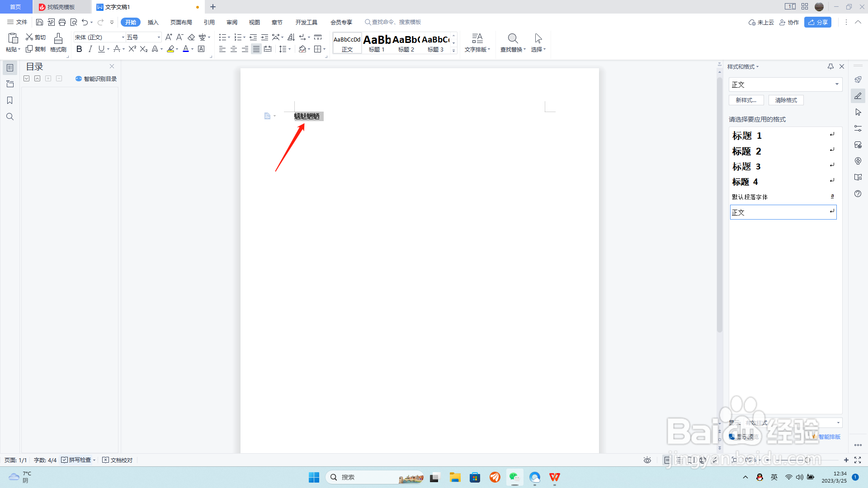This screenshot has width=868, height=488.
Task: Click the 清除格式 button
Action: coord(786,100)
